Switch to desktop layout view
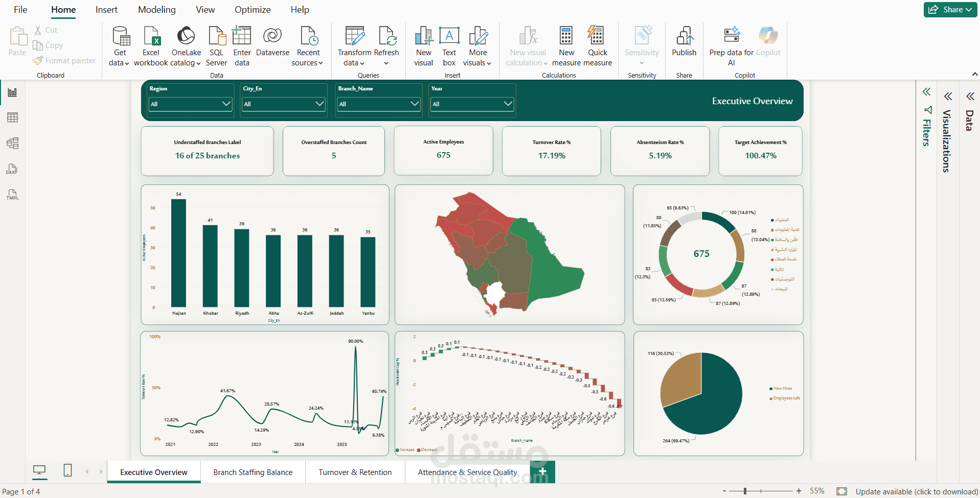Image resolution: width=980 pixels, height=498 pixels. tap(39, 470)
